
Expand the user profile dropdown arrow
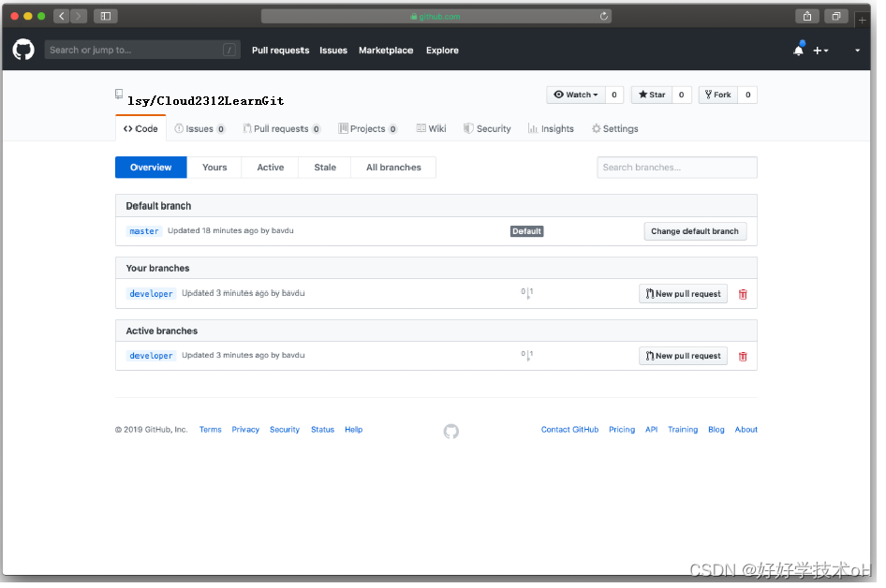[x=857, y=51]
